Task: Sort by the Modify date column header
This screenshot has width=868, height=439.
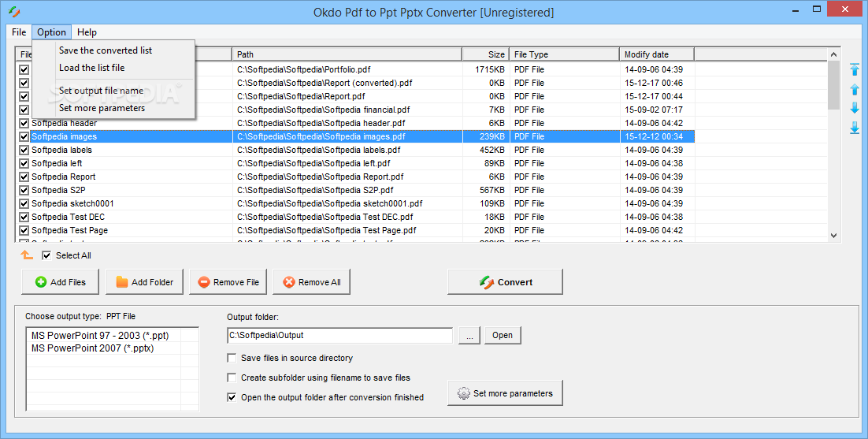Action: coord(657,54)
